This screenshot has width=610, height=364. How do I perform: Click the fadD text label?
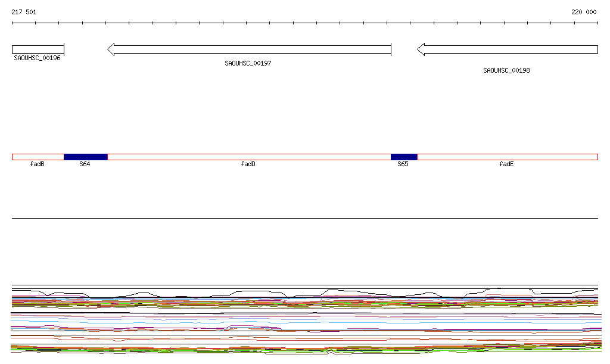tap(248, 164)
